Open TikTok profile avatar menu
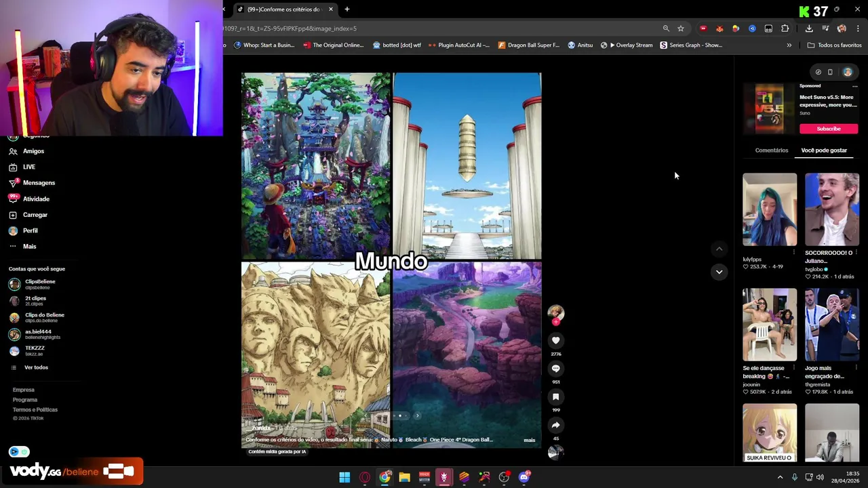The width and height of the screenshot is (868, 488). 848,72
